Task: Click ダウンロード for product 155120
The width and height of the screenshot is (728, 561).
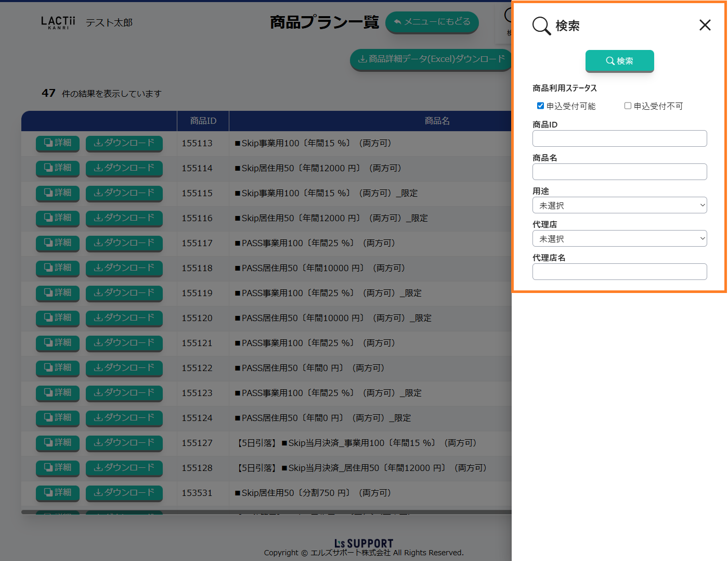Action: tap(124, 318)
